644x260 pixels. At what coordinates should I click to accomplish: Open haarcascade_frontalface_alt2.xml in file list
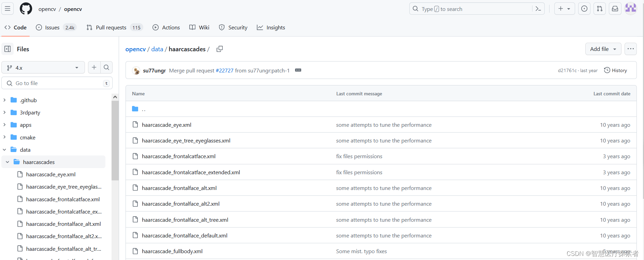(181, 204)
